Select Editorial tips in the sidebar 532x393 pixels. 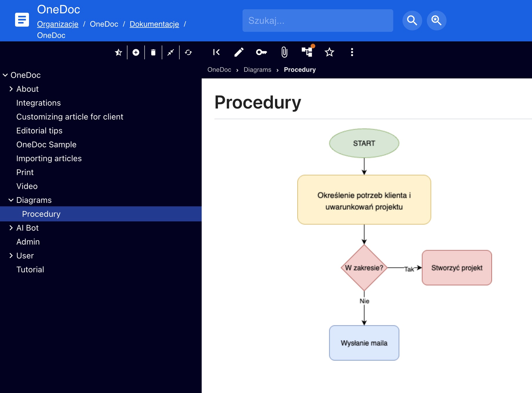39,131
